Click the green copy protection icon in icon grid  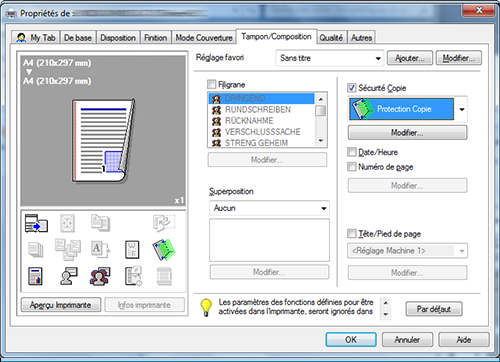(x=164, y=249)
